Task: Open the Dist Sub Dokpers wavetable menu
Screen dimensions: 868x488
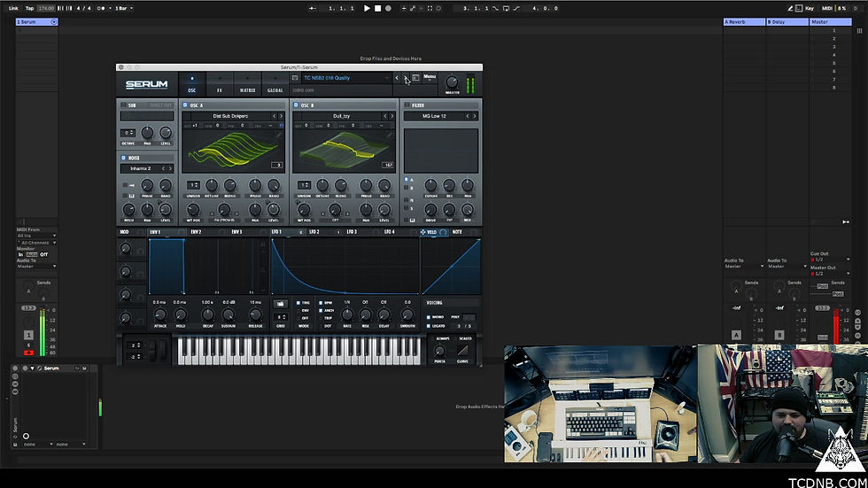Action: [230, 116]
